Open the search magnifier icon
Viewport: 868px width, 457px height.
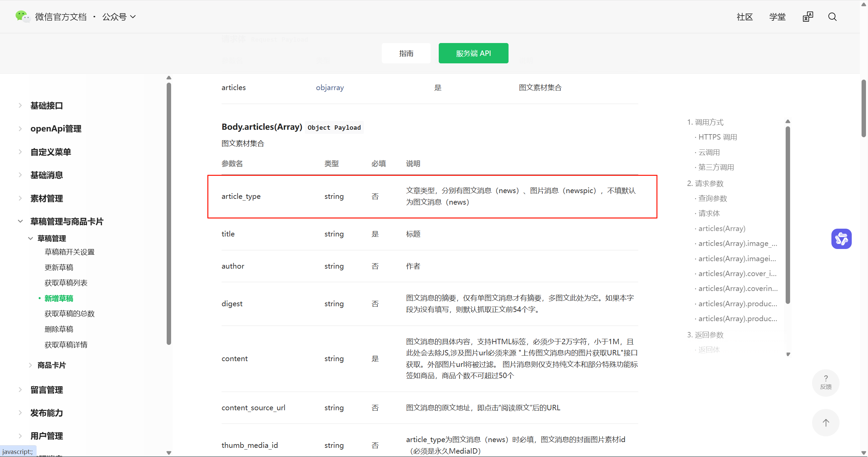click(x=832, y=17)
